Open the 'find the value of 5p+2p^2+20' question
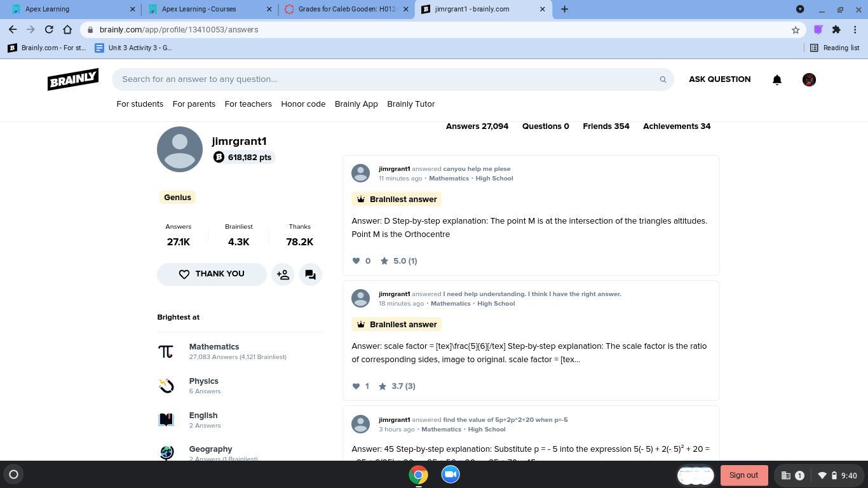Viewport: 868px width, 488px height. [x=505, y=420]
